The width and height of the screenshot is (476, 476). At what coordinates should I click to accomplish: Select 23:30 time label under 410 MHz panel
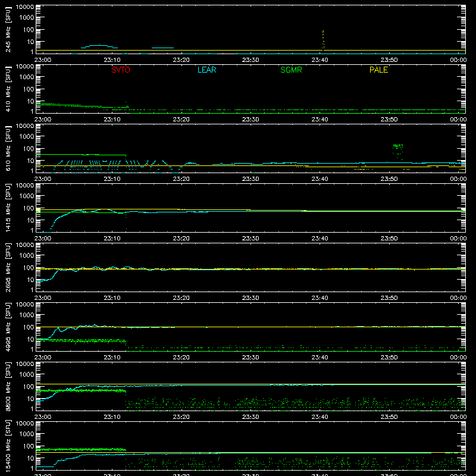point(250,120)
